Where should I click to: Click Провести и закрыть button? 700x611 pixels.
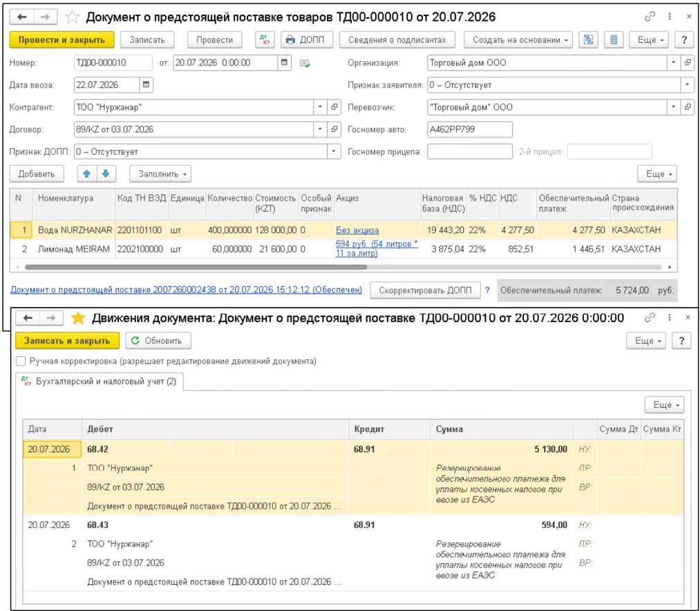[x=62, y=40]
